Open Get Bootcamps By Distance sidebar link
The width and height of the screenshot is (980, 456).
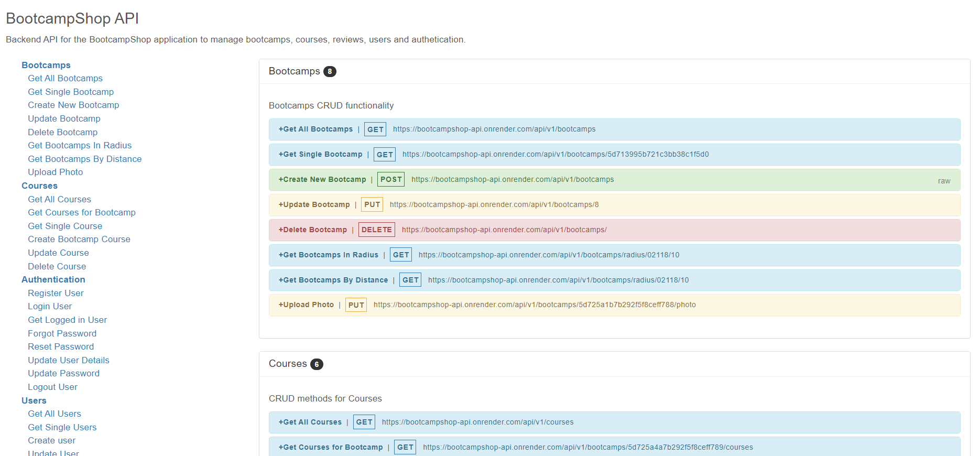tap(84, 159)
